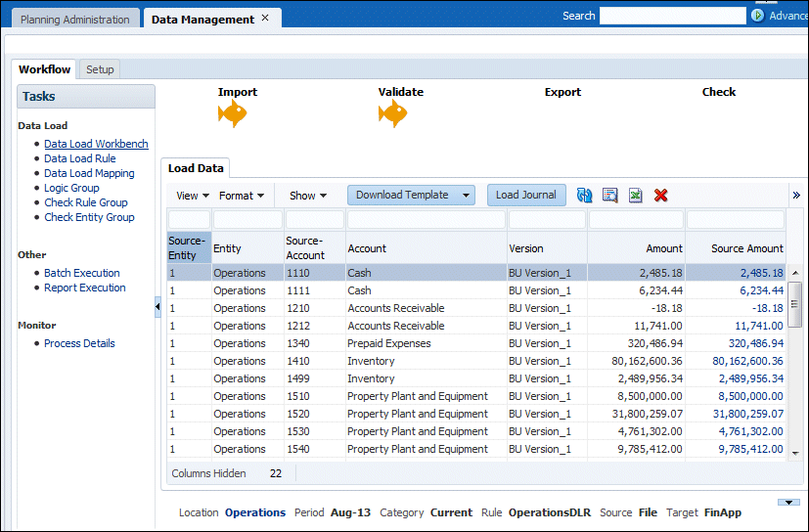Click the detach table icon in toolbar
809x532 pixels.
[x=610, y=196]
